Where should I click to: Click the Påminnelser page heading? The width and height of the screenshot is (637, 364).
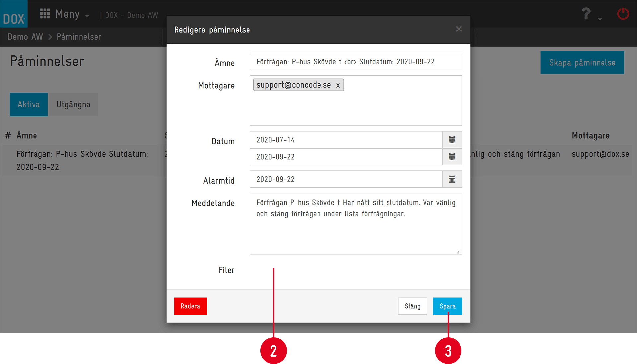tap(47, 61)
